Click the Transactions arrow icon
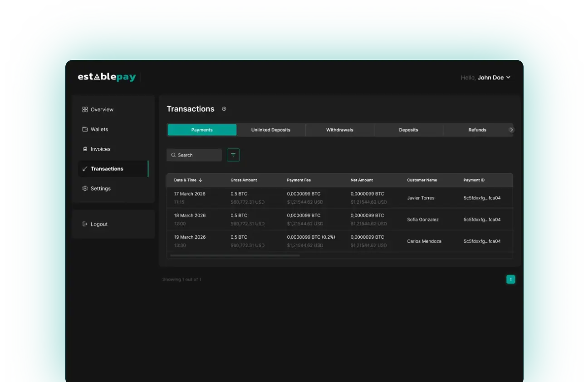 (x=85, y=169)
